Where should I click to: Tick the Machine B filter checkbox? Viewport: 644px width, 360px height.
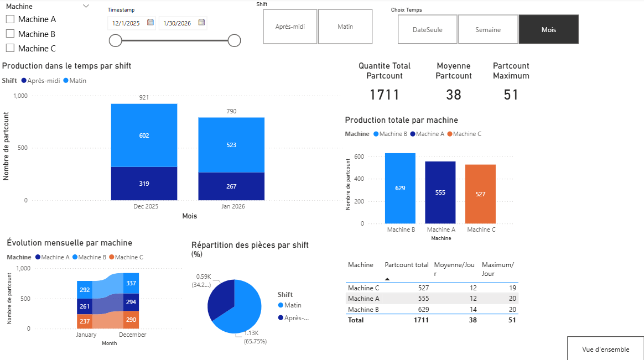pyautogui.click(x=10, y=34)
